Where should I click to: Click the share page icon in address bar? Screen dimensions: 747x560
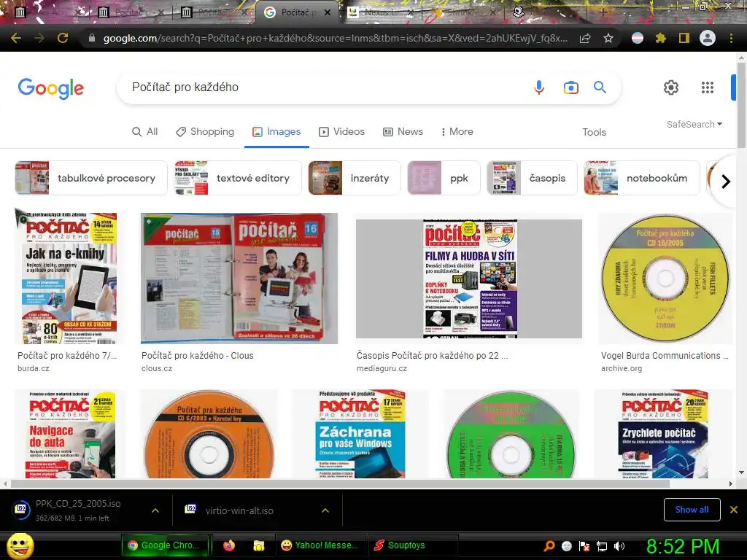pos(585,38)
